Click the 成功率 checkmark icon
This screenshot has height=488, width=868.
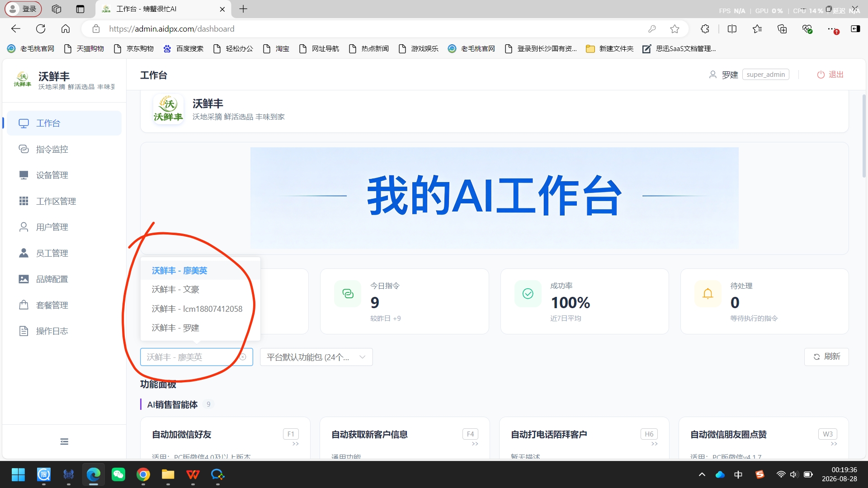click(x=528, y=294)
